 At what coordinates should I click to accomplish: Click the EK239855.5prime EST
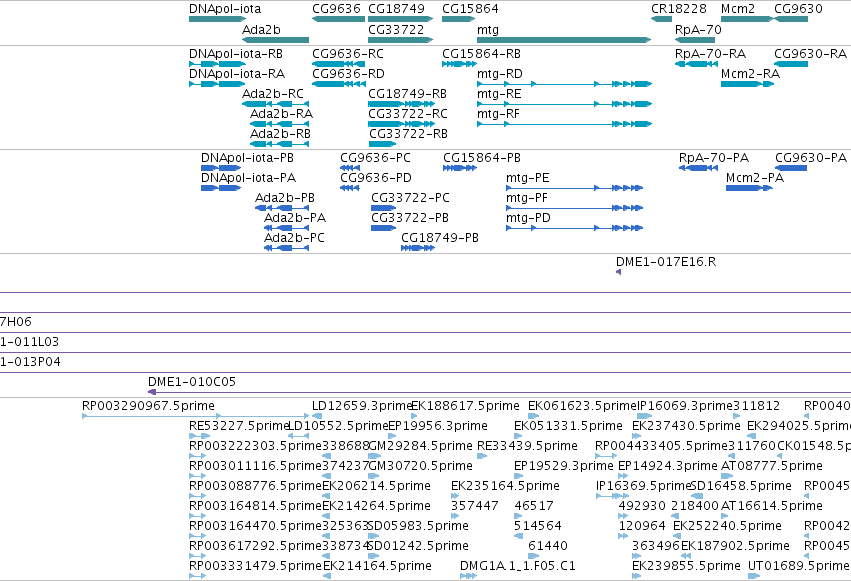[x=637, y=576]
